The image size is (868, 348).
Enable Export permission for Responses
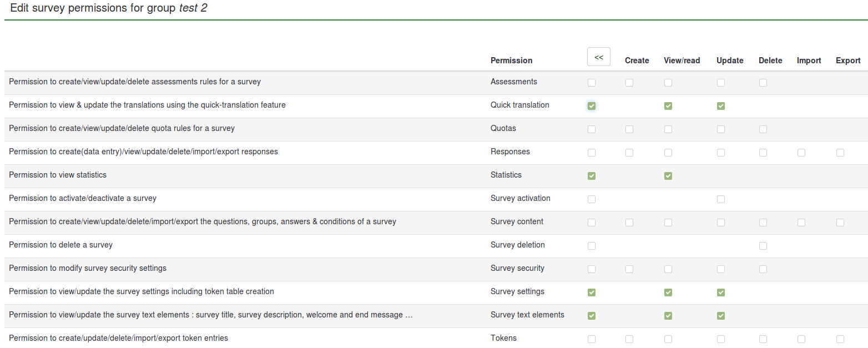840,153
